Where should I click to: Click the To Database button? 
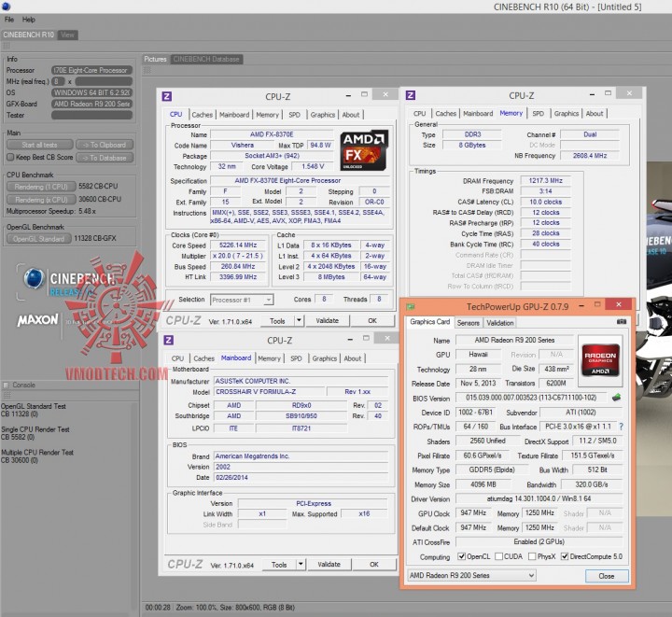pyautogui.click(x=105, y=158)
